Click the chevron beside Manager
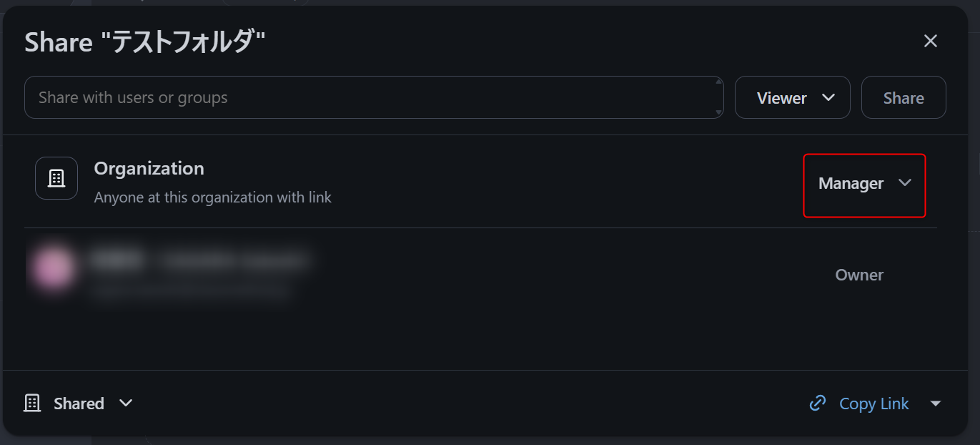Screen dimensions: 980x445 tap(905, 183)
